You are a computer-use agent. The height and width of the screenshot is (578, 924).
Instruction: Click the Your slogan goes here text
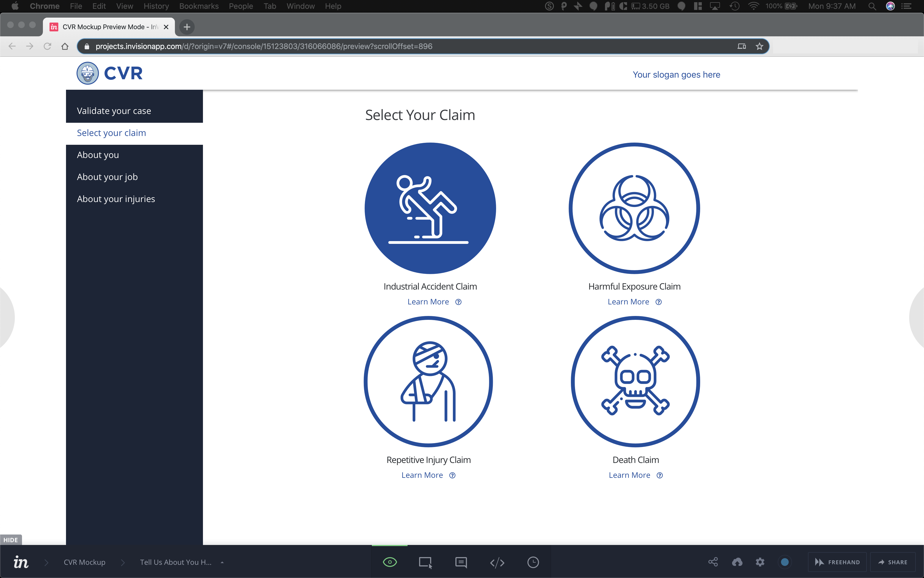pos(676,75)
